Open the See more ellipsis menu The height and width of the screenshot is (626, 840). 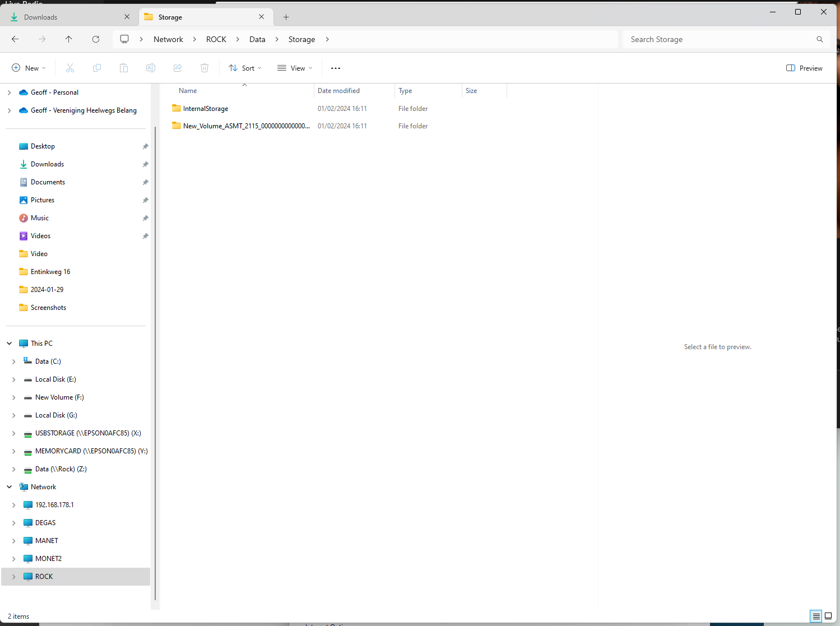(x=336, y=68)
